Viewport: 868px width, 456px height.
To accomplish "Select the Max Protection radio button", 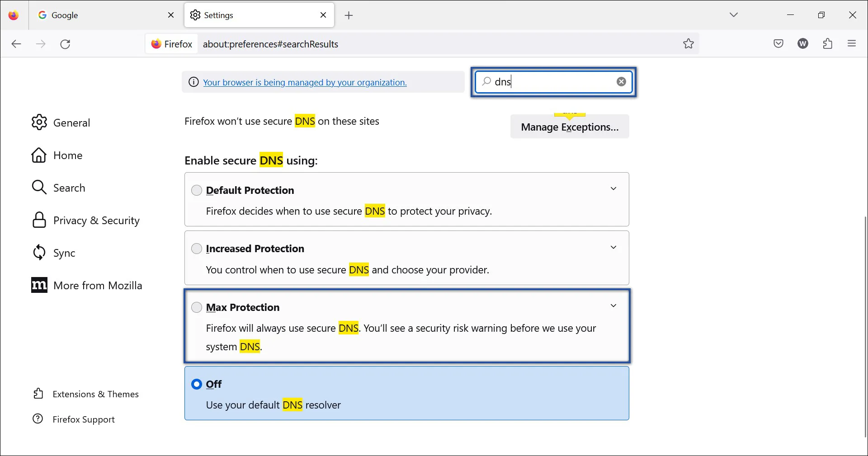I will (197, 307).
